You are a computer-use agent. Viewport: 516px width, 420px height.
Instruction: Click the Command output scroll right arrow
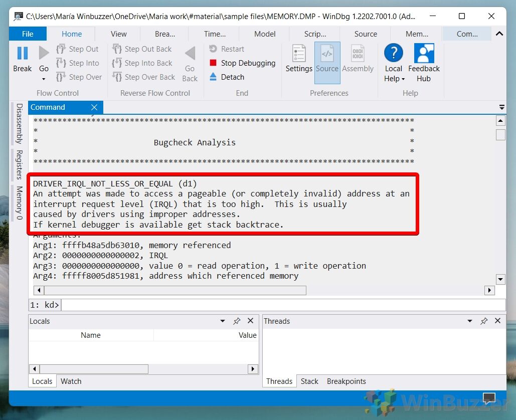pyautogui.click(x=489, y=290)
